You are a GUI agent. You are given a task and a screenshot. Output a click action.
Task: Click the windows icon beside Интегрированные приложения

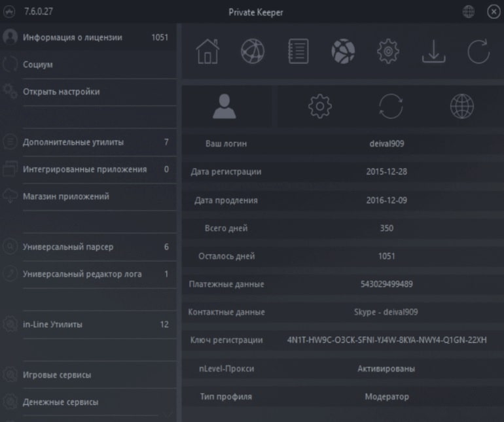click(10, 169)
